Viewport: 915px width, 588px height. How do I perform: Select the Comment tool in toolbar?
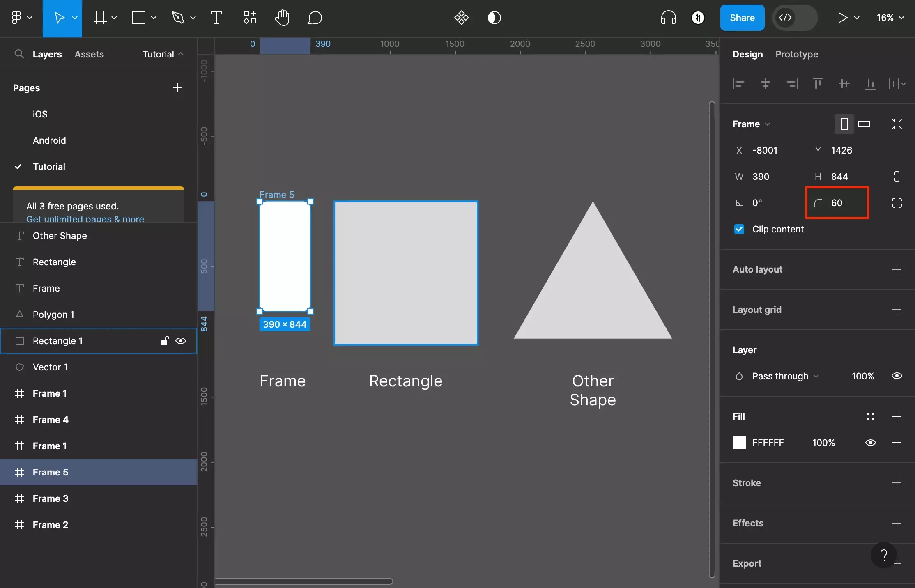coord(313,17)
